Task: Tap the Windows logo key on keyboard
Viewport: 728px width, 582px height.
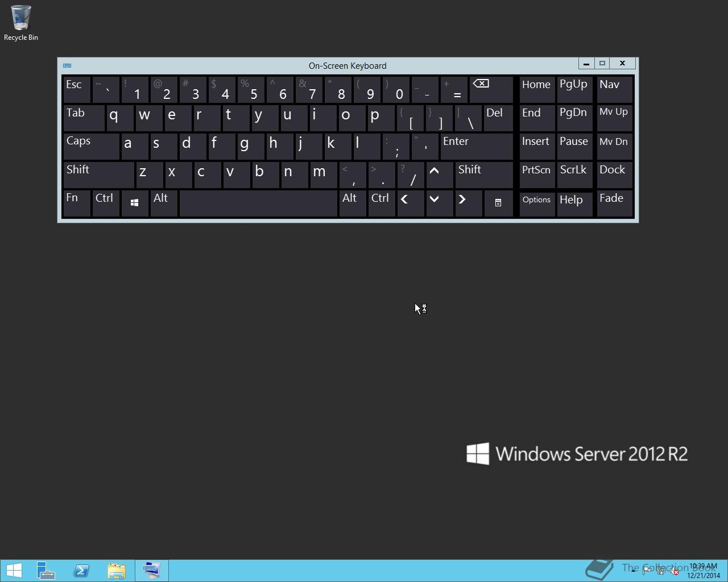Action: coord(135,203)
